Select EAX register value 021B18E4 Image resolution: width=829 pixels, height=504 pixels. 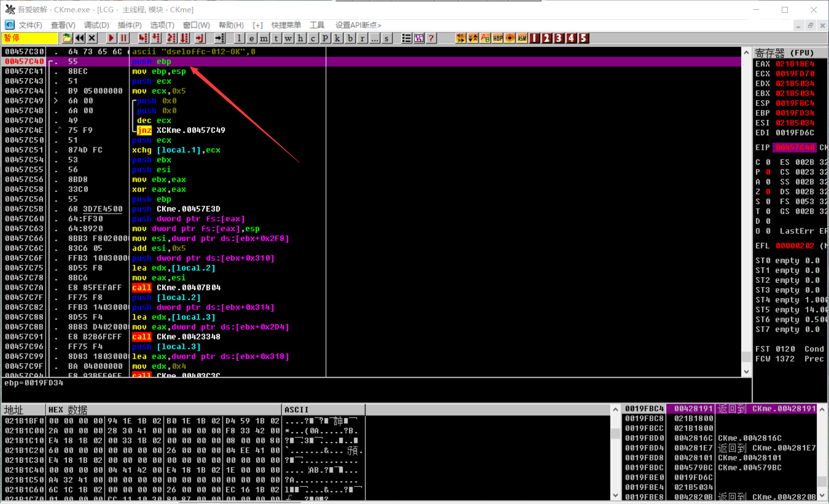(x=795, y=64)
